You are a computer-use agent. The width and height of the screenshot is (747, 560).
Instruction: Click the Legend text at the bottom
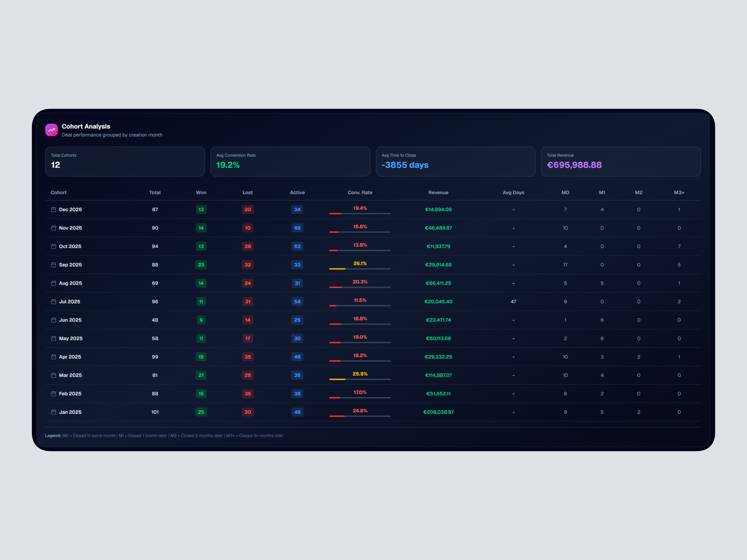click(53, 436)
